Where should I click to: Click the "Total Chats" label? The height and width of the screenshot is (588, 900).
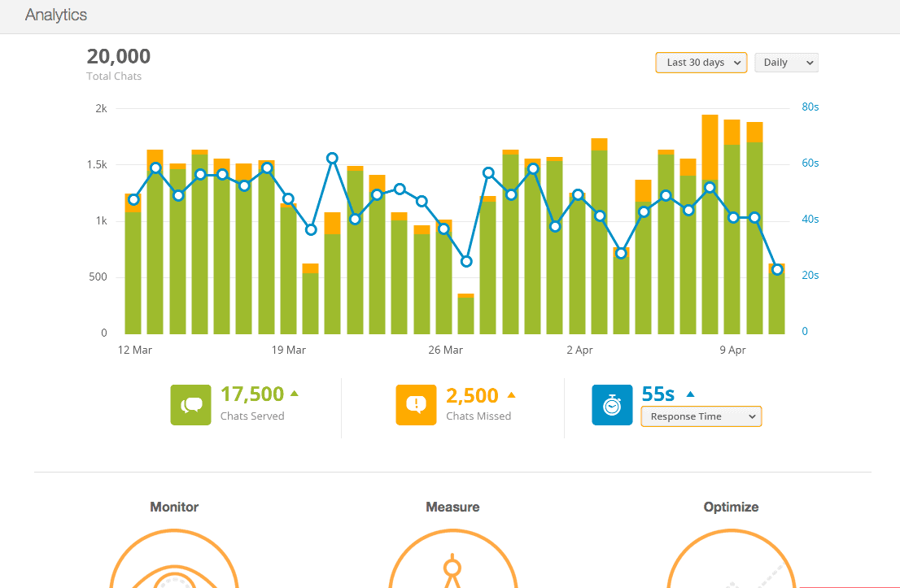(114, 76)
